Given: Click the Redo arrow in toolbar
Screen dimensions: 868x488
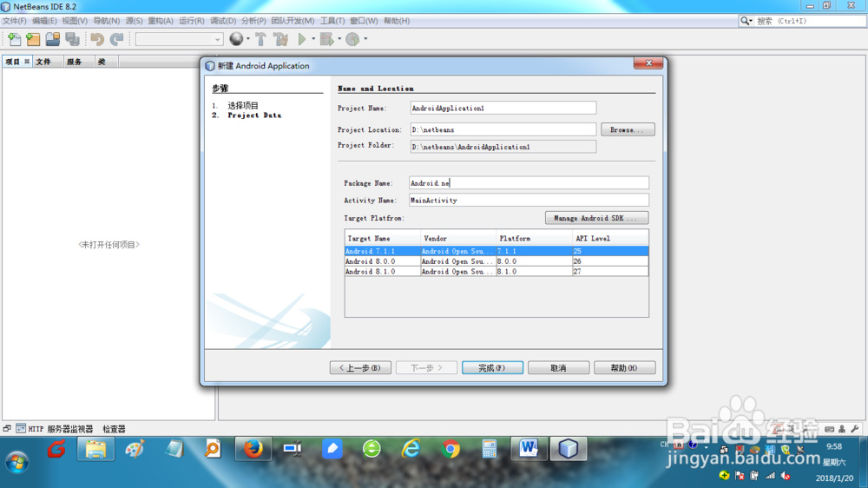Looking at the screenshot, I should pyautogui.click(x=116, y=39).
